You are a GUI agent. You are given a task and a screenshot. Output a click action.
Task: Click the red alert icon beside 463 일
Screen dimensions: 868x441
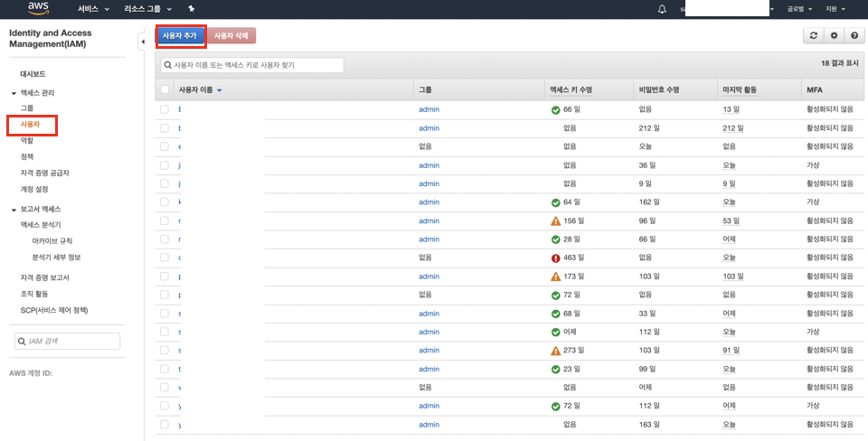555,258
